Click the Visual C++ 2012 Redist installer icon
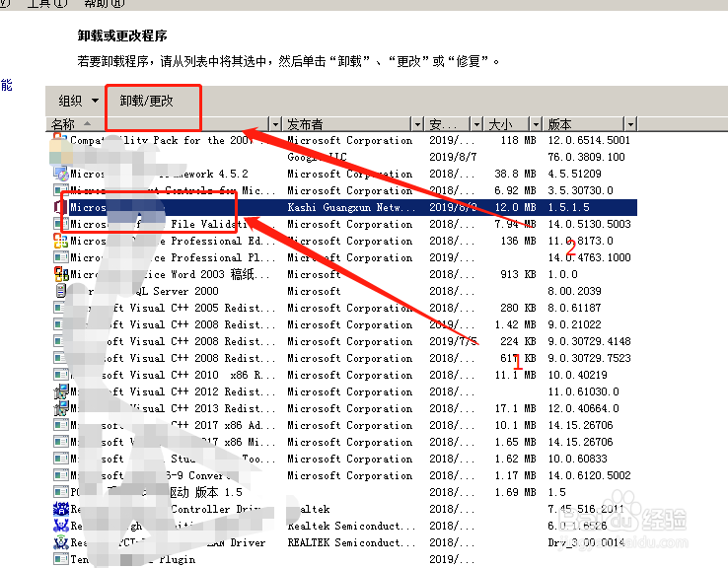728x568 pixels. [61, 391]
